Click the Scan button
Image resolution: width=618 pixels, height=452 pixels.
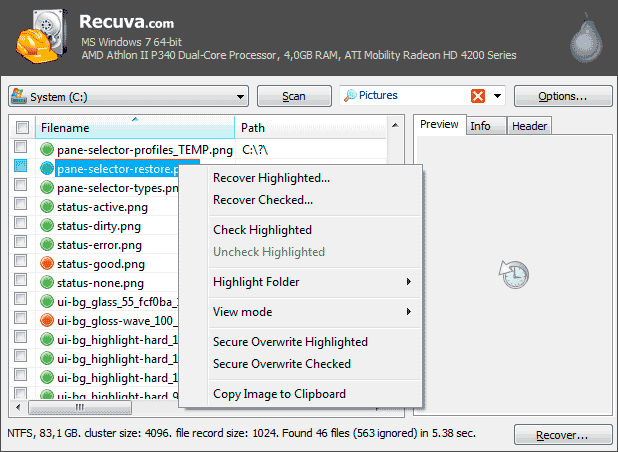(x=294, y=96)
